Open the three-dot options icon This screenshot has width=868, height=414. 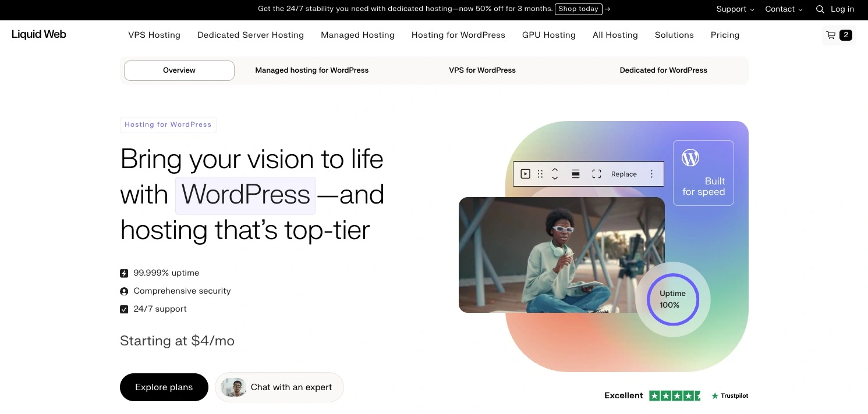click(651, 174)
